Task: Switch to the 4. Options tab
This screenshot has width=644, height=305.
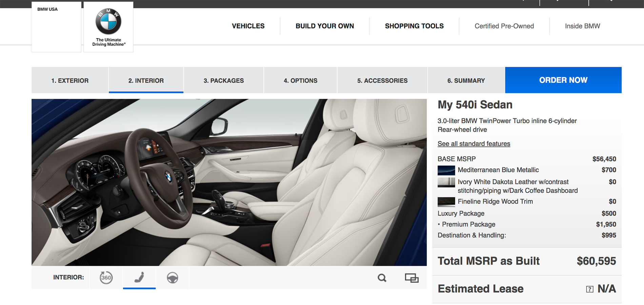Action: (300, 80)
